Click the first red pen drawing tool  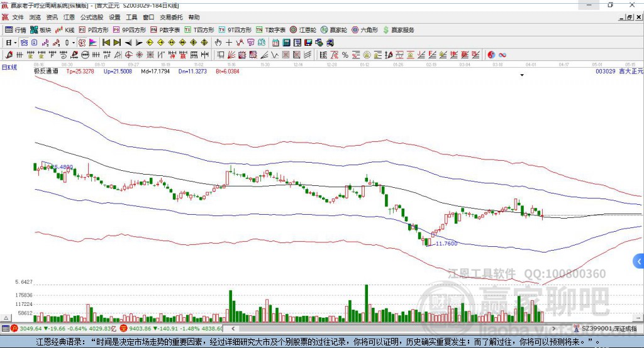pos(9,55)
